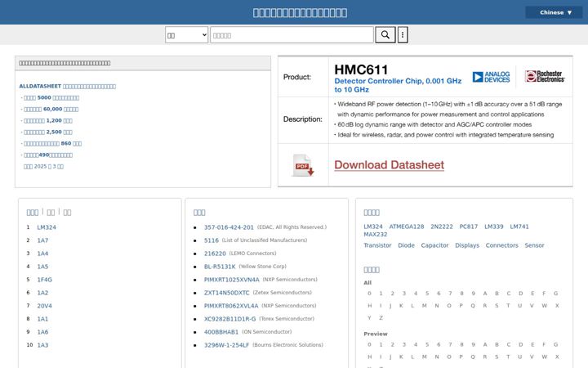Open part 5116 link

[212, 240]
